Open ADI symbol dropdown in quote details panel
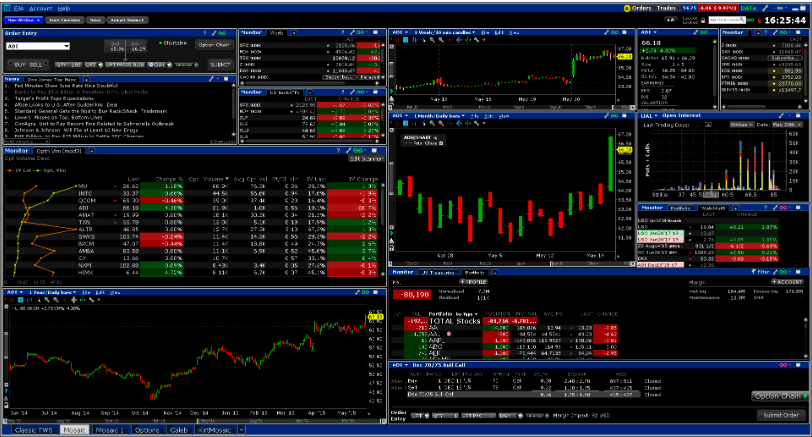Image resolution: width=812 pixels, height=437 pixels. click(x=649, y=33)
